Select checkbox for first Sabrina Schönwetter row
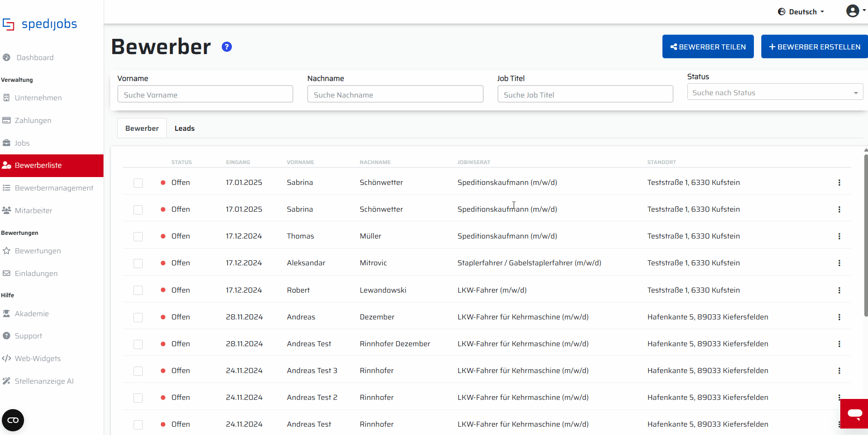The image size is (868, 435). [138, 183]
